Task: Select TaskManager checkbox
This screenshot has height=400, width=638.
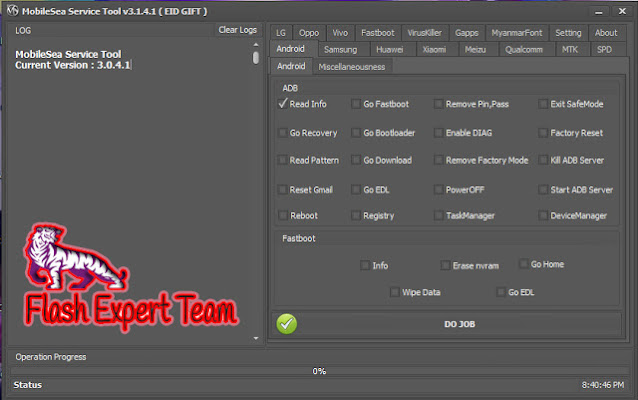Action: pyautogui.click(x=438, y=215)
